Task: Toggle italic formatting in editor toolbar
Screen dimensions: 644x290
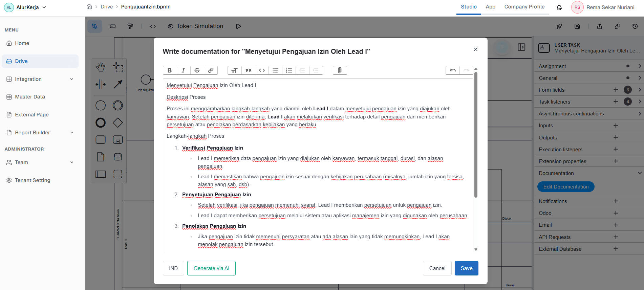Action: pos(183,70)
